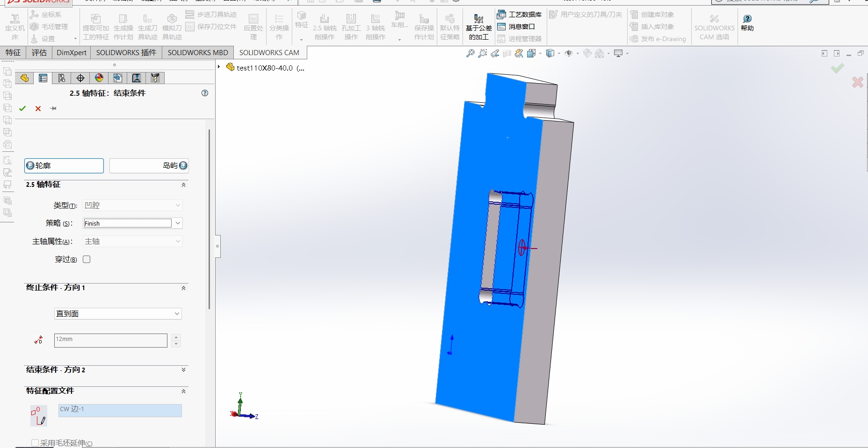Click the Previous View icon

pos(495,54)
